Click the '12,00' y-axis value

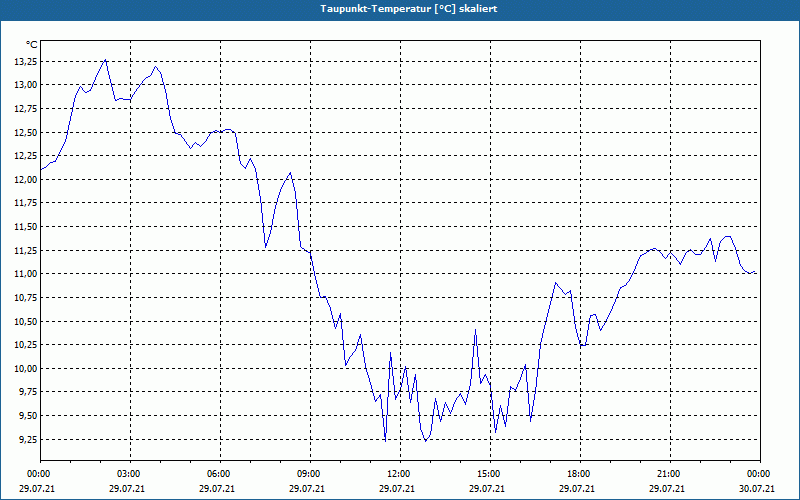click(x=27, y=180)
